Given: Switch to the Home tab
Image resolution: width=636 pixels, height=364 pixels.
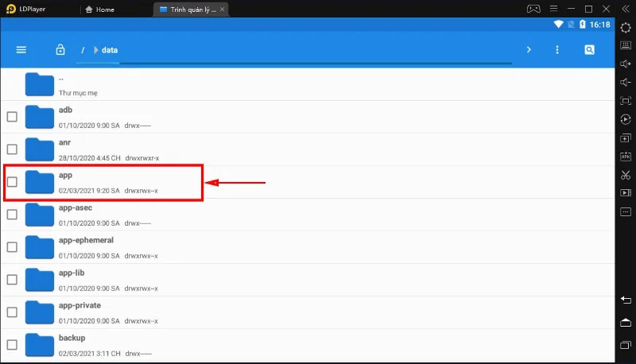Looking at the screenshot, I should (100, 10).
